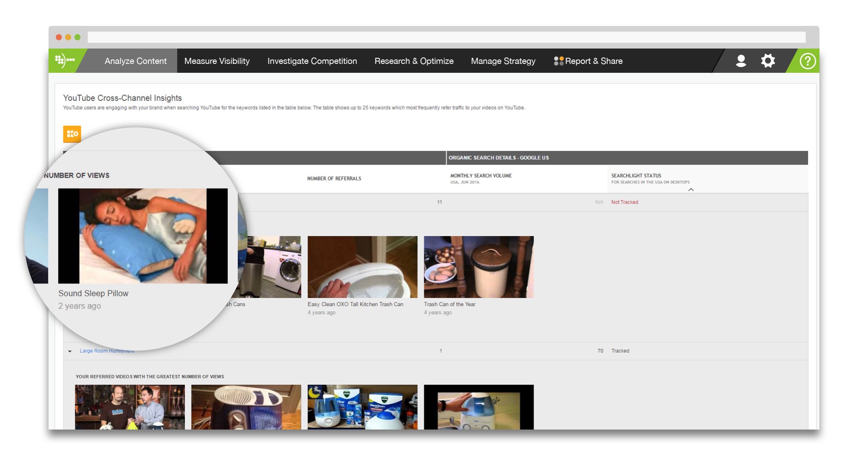Collapse the Large Room Humidifiers row
This screenshot has height=453, width=868.
pos(70,351)
